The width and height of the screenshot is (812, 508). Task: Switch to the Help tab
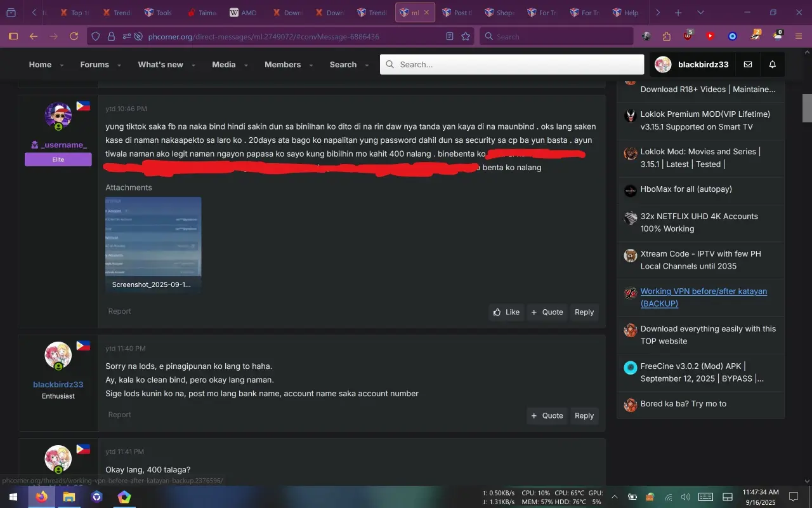click(x=626, y=13)
